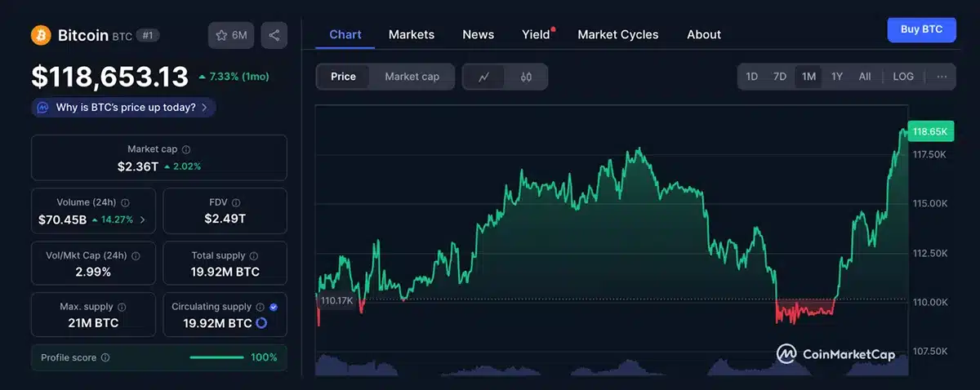
Task: Switch to candlestick chart icon
Action: (x=526, y=77)
